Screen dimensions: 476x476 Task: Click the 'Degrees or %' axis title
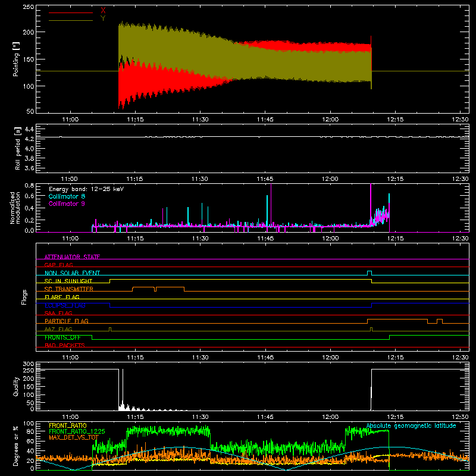point(16,446)
